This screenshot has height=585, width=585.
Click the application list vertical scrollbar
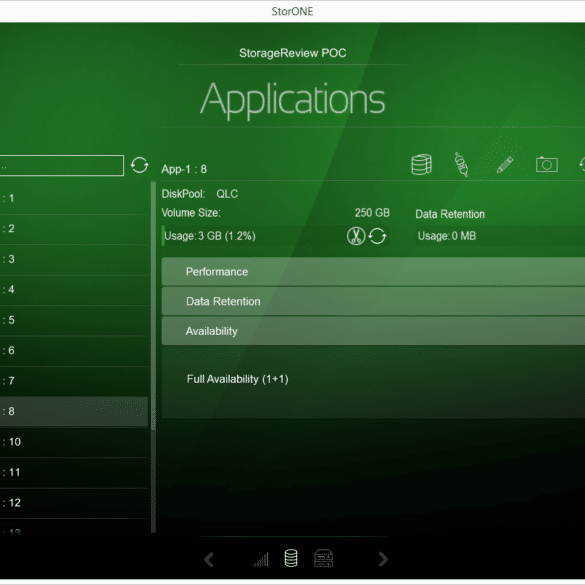153,357
